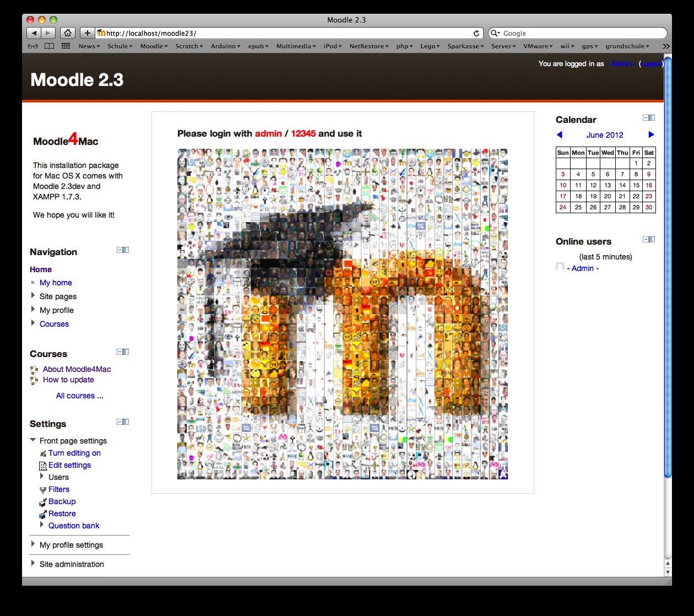694x616 pixels.
Task: Click the scrollbar down arrow
Action: 668,573
